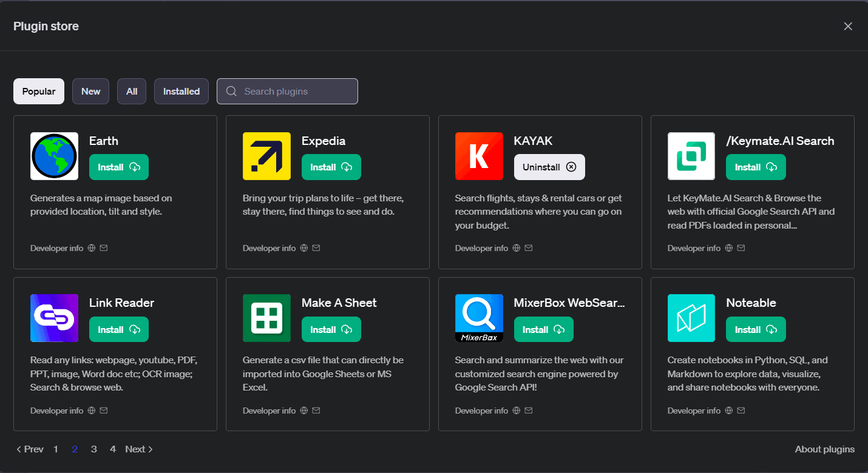Go to page 3 of plugins
868x473 pixels.
[x=93, y=449]
